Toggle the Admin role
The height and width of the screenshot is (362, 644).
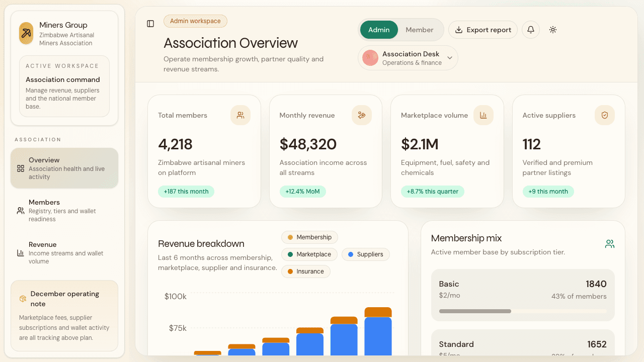379,30
